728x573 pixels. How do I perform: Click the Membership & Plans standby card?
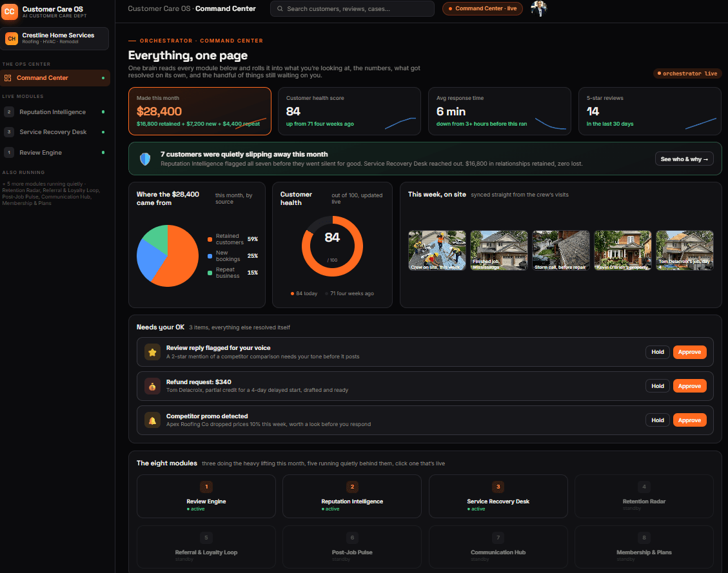(644, 547)
